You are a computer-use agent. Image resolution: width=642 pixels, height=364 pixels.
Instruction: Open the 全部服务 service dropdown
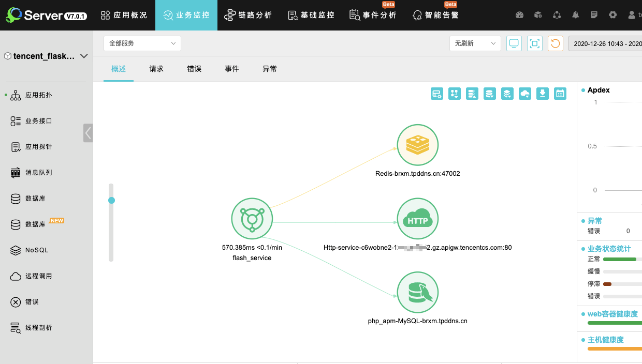click(x=142, y=43)
